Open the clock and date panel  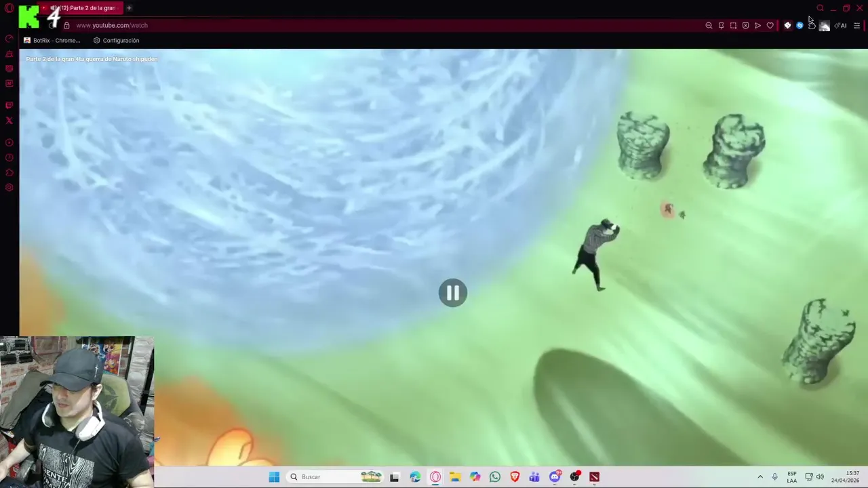[x=846, y=477]
